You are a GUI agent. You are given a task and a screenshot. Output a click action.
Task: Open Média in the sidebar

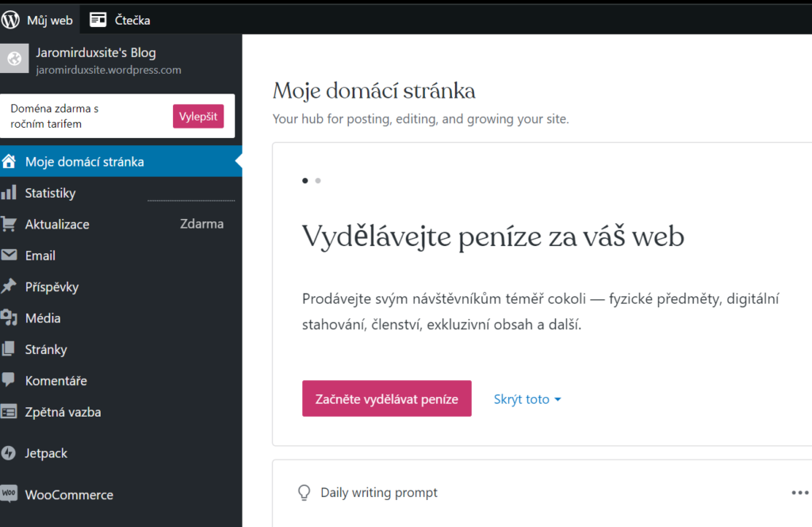tap(43, 318)
